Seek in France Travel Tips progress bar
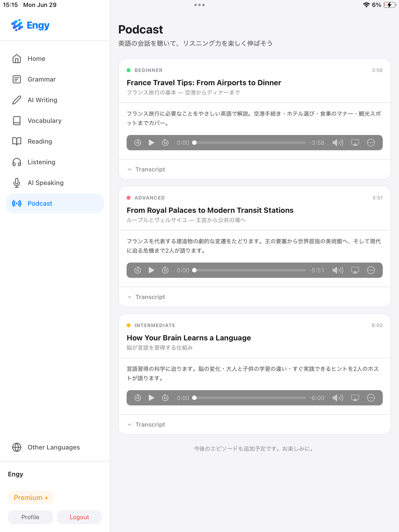The height and width of the screenshot is (532, 399). pos(249,143)
